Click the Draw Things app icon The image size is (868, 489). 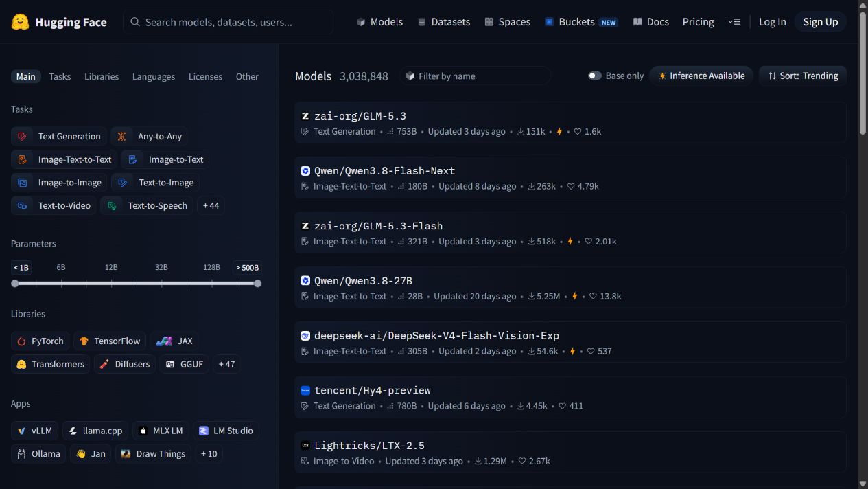(126, 454)
